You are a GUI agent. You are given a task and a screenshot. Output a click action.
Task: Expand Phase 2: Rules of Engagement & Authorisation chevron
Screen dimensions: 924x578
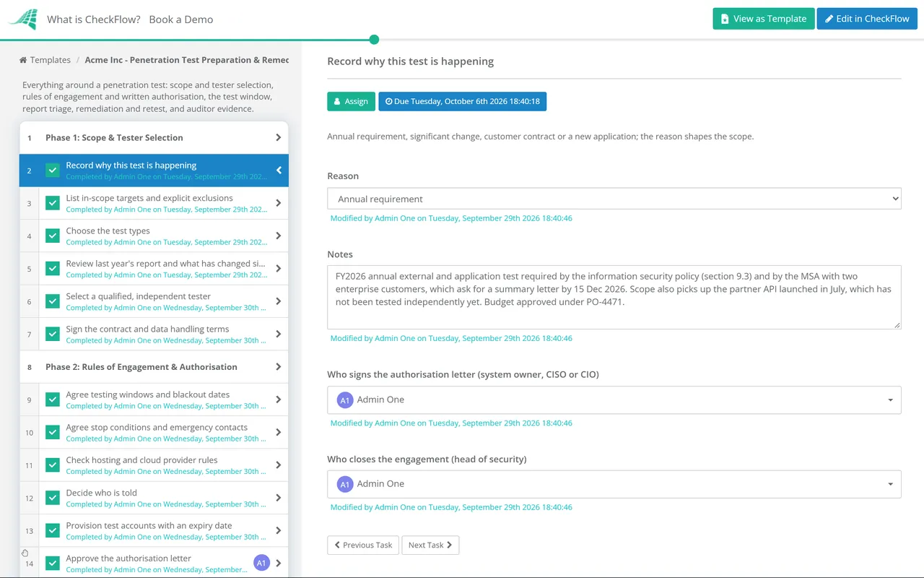click(x=279, y=367)
